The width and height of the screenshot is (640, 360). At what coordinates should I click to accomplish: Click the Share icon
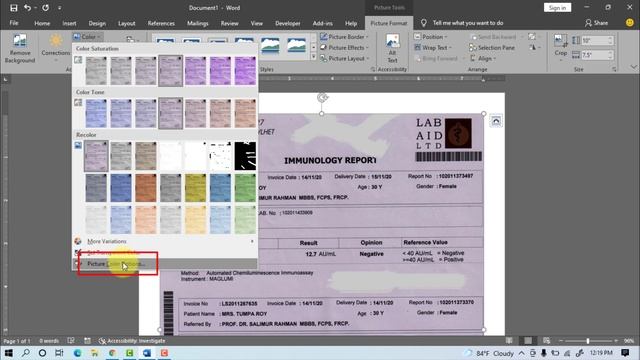pos(588,23)
